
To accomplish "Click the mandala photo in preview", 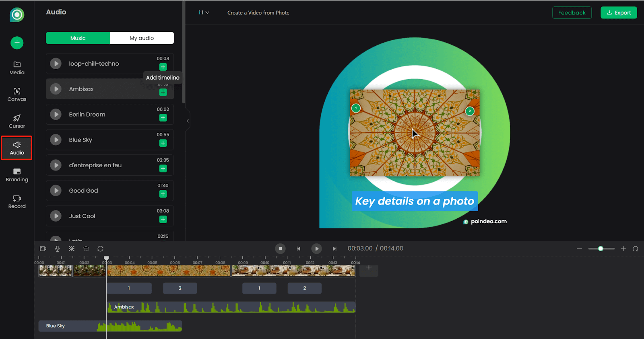I will tap(415, 133).
